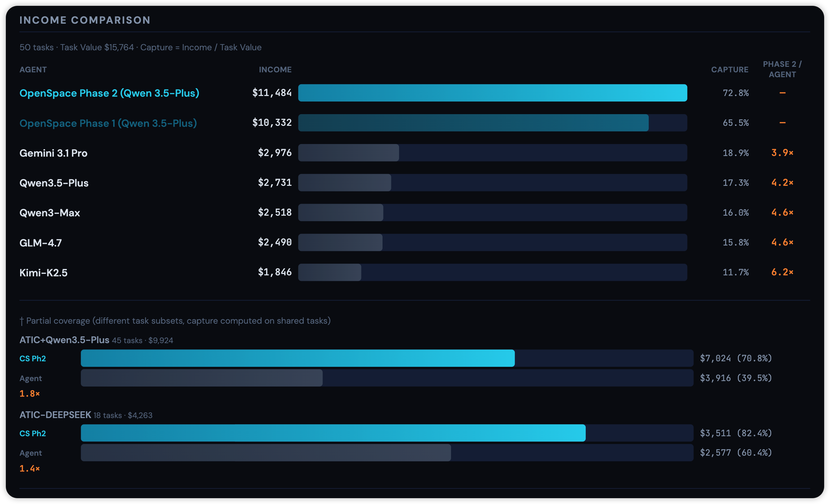Click the 72.8% capture value
The height and width of the screenshot is (504, 830).
735,93
